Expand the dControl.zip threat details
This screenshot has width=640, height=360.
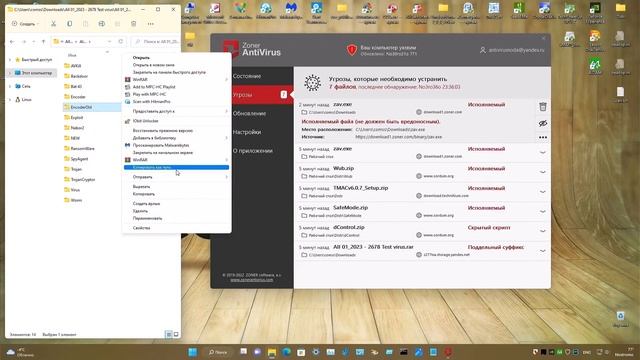(542, 231)
